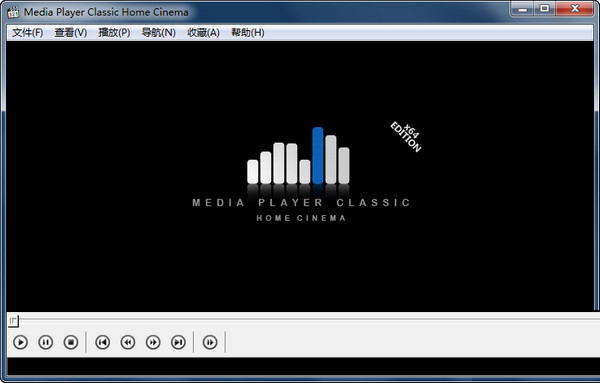Screen dimensions: 600x383
Task: Click the Play button
Action: (x=20, y=342)
